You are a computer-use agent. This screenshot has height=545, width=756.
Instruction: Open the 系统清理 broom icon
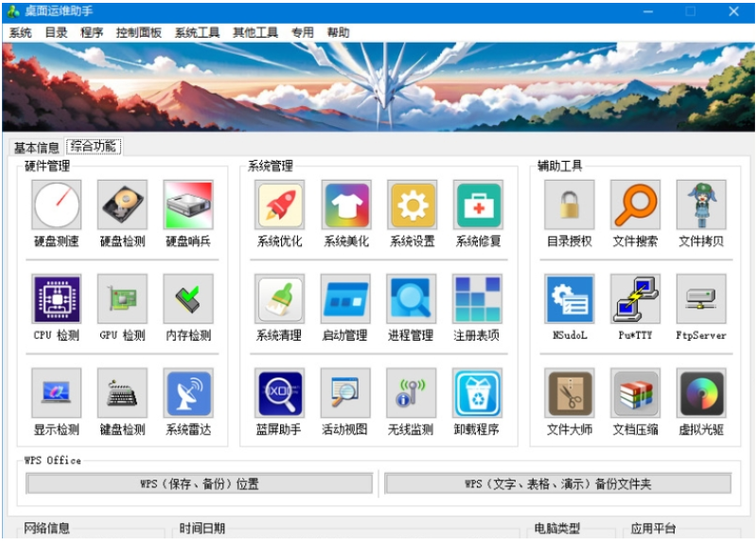pyautogui.click(x=280, y=299)
